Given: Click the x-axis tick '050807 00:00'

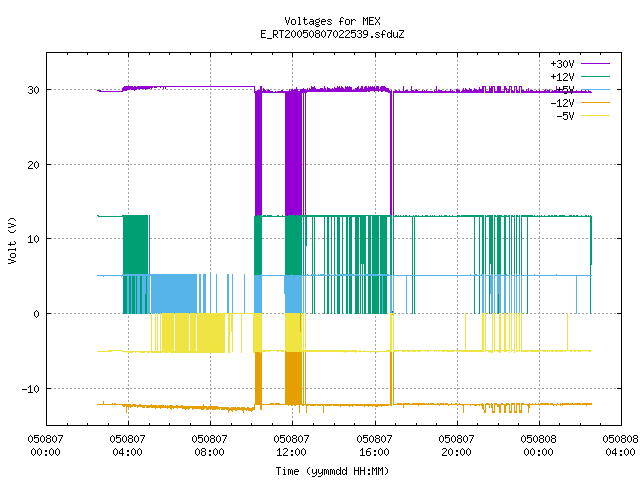Looking at the screenshot, I should click(x=45, y=446).
